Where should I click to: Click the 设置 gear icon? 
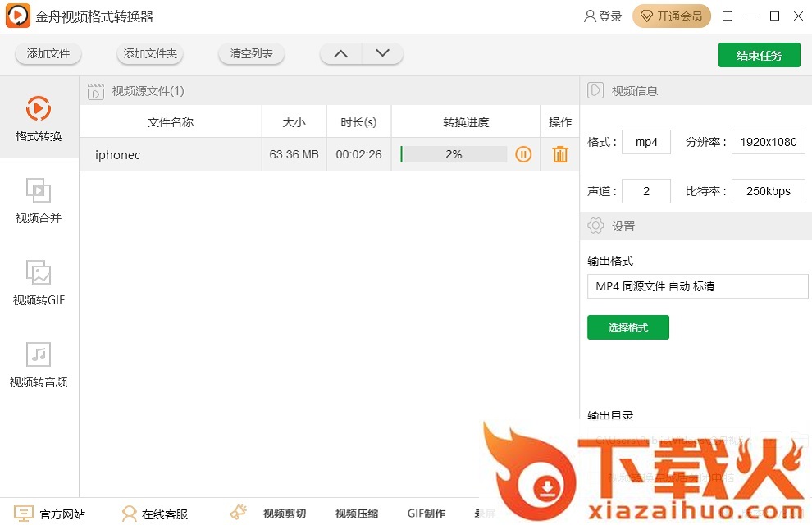click(595, 226)
